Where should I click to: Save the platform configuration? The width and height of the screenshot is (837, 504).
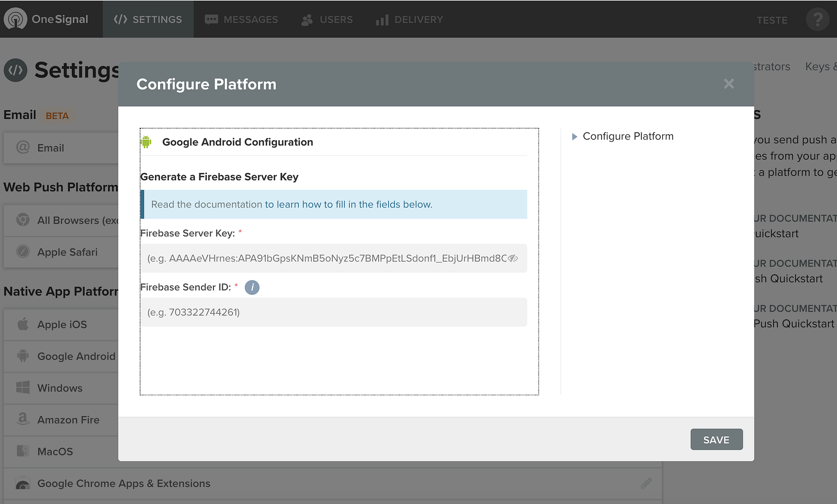[x=716, y=440]
